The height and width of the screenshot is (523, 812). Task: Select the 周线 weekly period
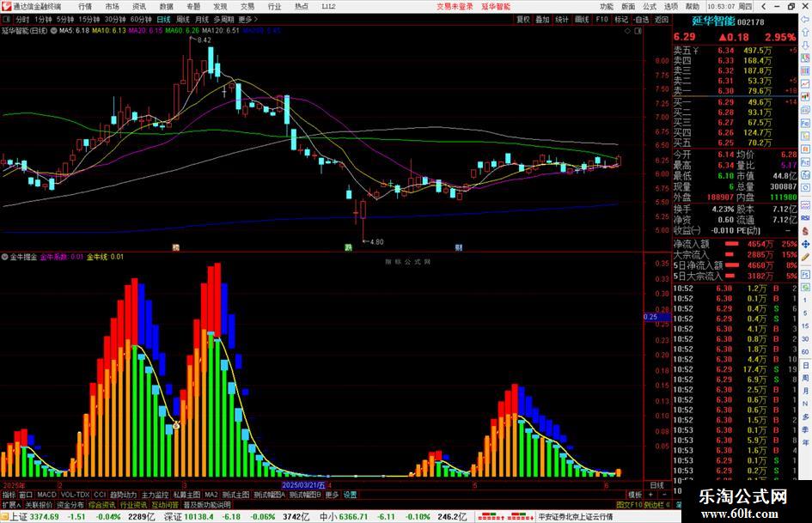point(183,20)
